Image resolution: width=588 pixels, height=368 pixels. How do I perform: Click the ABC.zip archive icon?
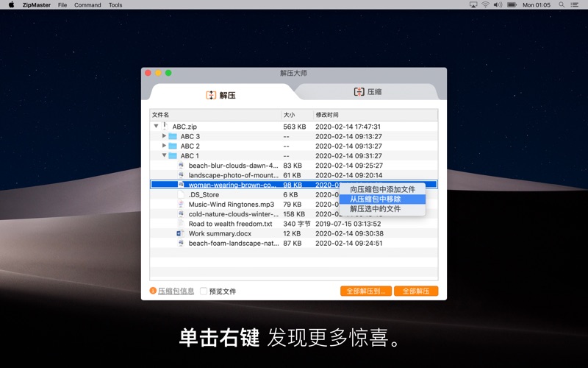(165, 126)
